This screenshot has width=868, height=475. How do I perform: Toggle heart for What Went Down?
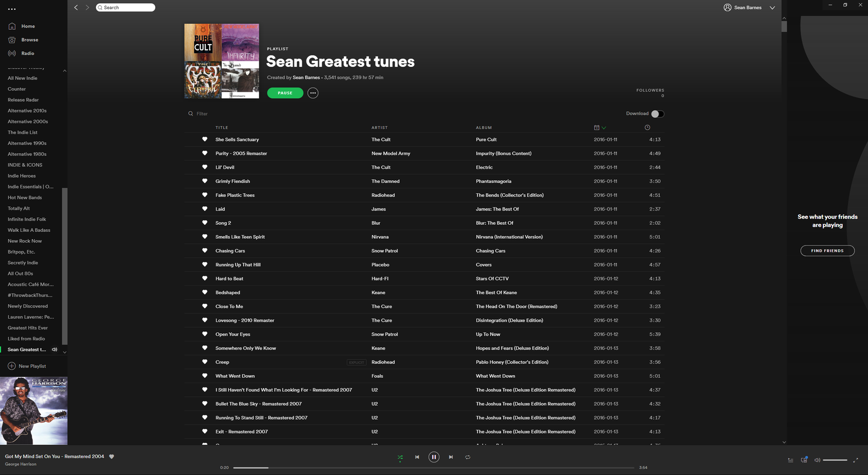click(205, 376)
